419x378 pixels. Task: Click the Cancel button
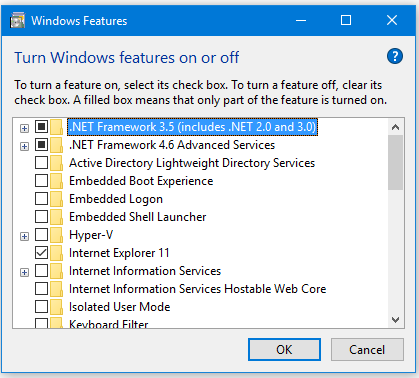coord(367,350)
